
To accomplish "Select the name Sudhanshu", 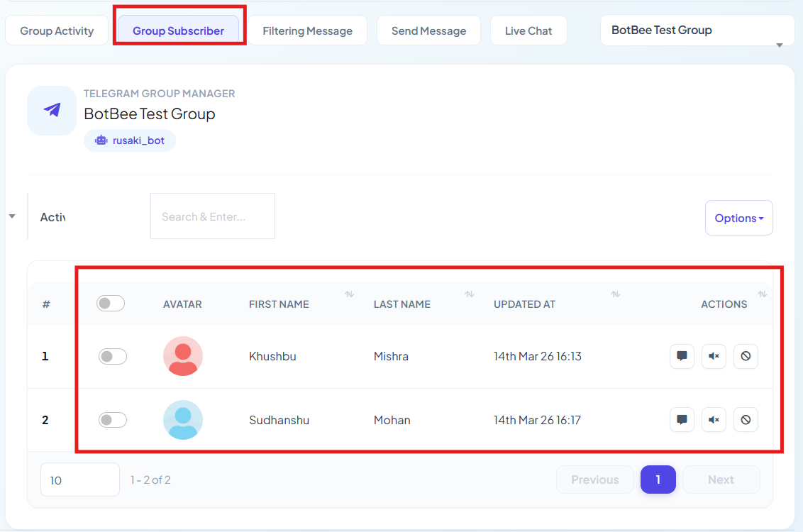I will (x=279, y=421).
